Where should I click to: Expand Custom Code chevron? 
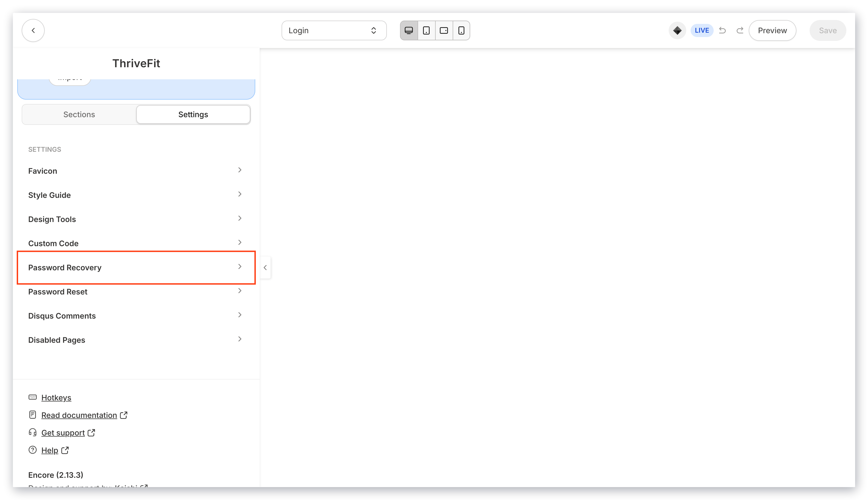[240, 242]
